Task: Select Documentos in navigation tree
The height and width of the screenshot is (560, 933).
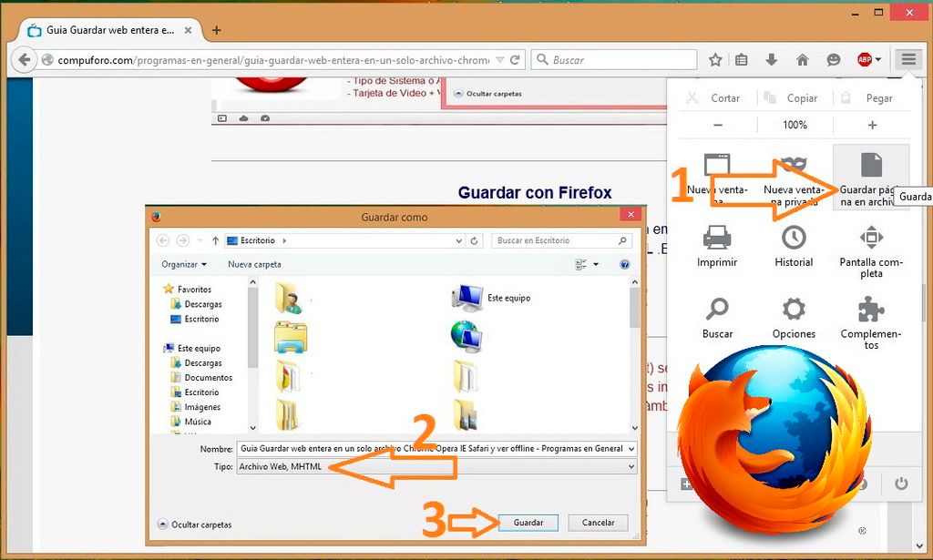Action: pos(201,378)
